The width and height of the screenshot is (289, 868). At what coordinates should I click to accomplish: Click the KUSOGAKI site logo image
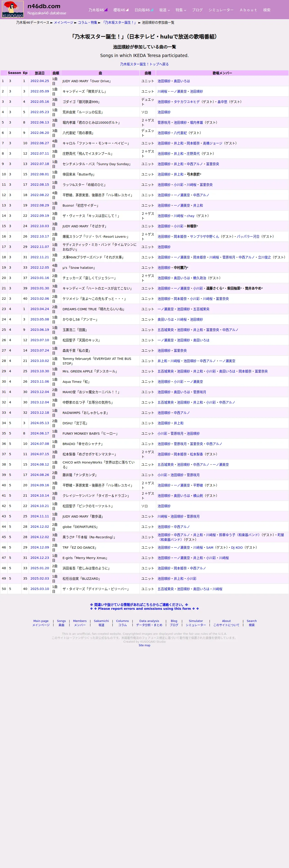click(x=13, y=9)
